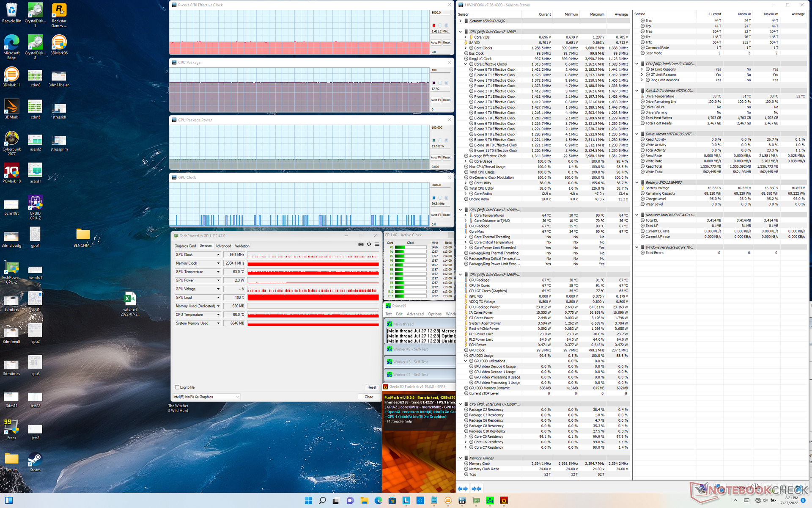
Task: Open the FurMark taskbar icon
Action: click(x=504, y=501)
